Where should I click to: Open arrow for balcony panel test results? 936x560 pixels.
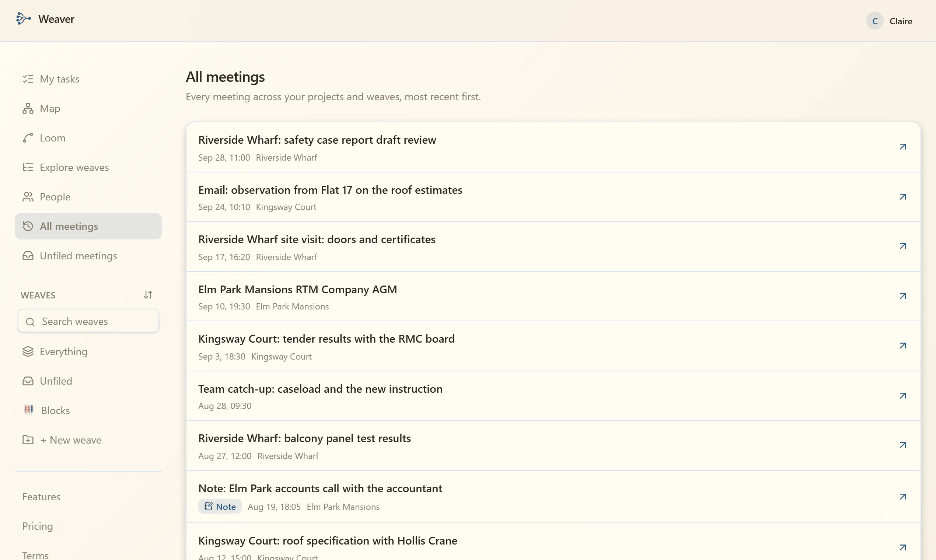pos(902,445)
